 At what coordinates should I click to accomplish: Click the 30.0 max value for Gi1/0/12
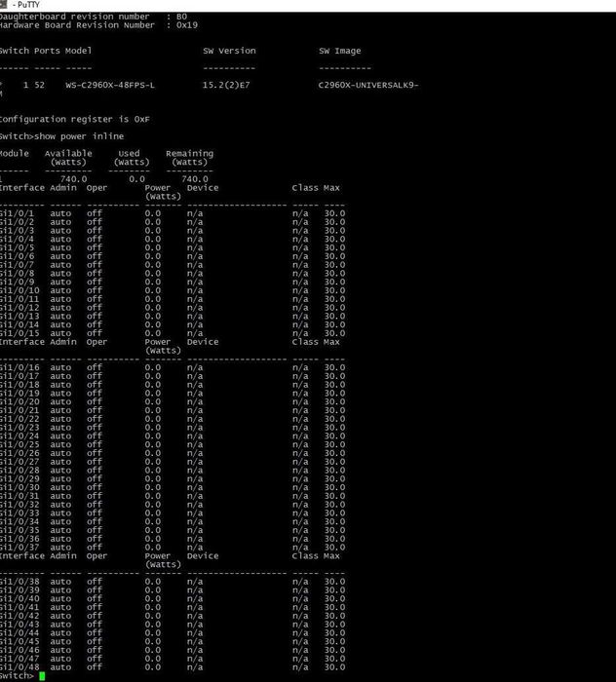(x=334, y=308)
